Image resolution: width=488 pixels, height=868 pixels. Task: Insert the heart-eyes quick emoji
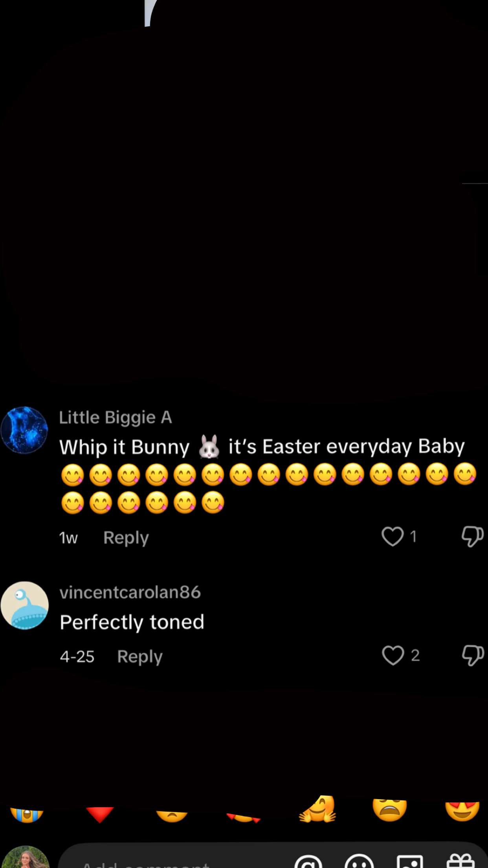(462, 811)
